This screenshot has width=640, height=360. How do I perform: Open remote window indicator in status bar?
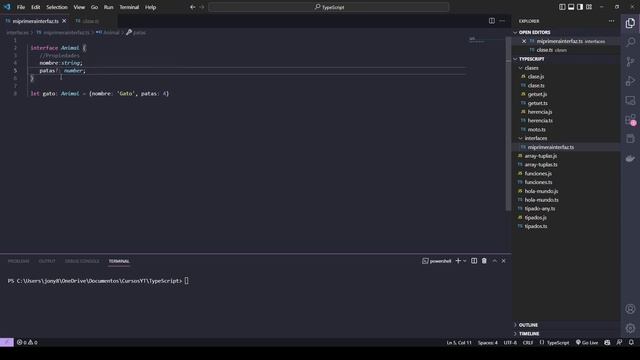7,342
